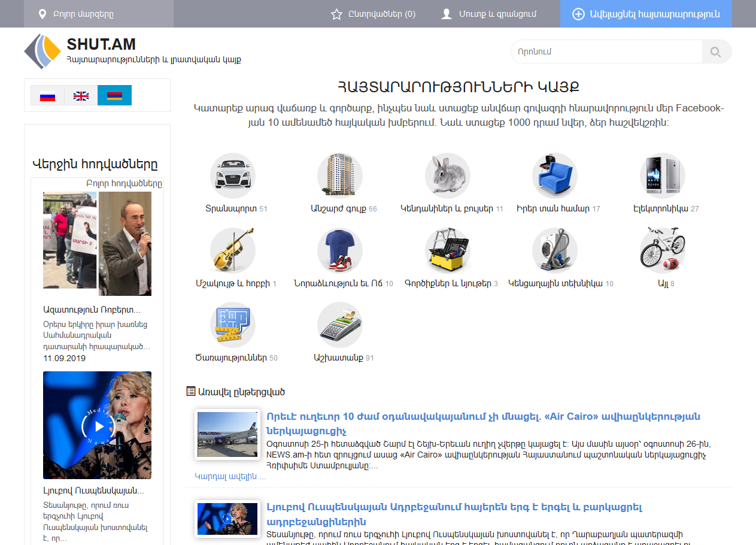
Task: Open Մուտք և գրանցում login item
Action: tap(489, 14)
